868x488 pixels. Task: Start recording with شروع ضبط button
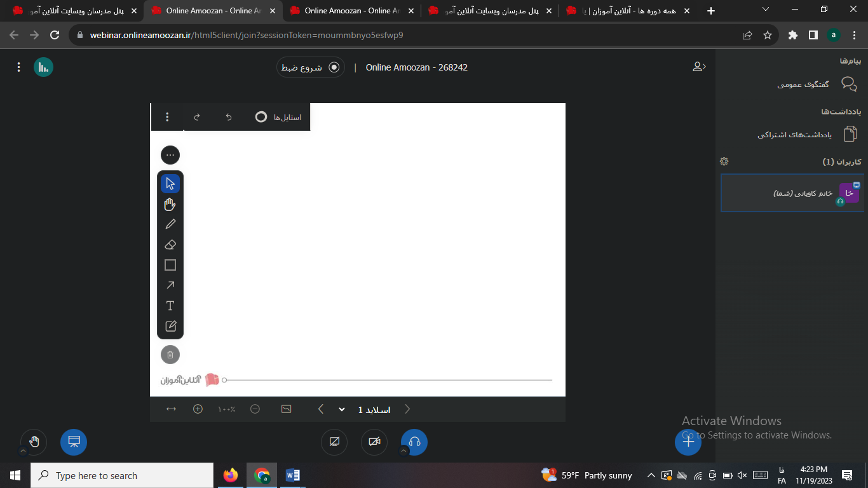311,67
